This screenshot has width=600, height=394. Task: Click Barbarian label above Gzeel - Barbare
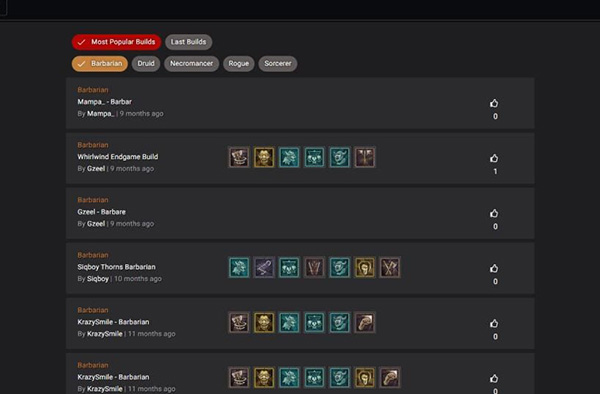93,200
